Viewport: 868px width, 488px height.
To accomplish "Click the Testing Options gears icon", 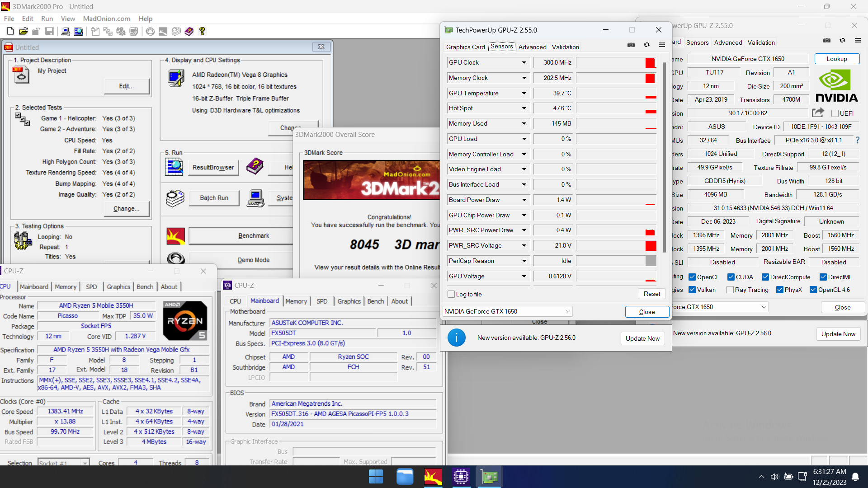I will point(22,240).
